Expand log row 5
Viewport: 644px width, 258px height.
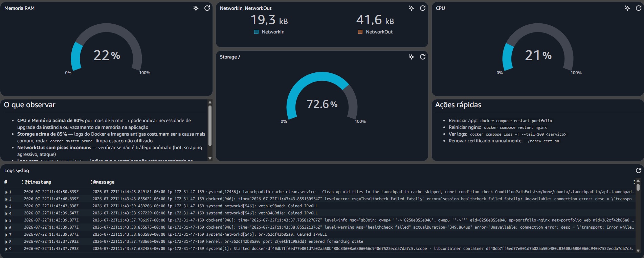(x=6, y=220)
